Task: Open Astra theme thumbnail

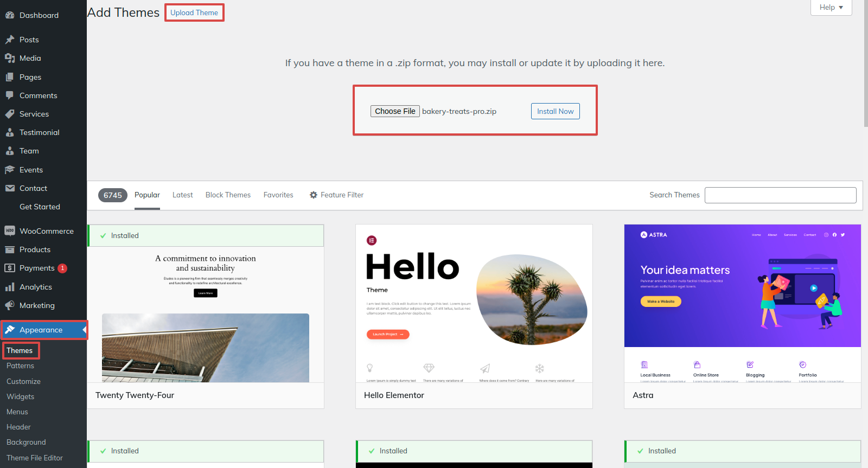Action: [x=743, y=304]
